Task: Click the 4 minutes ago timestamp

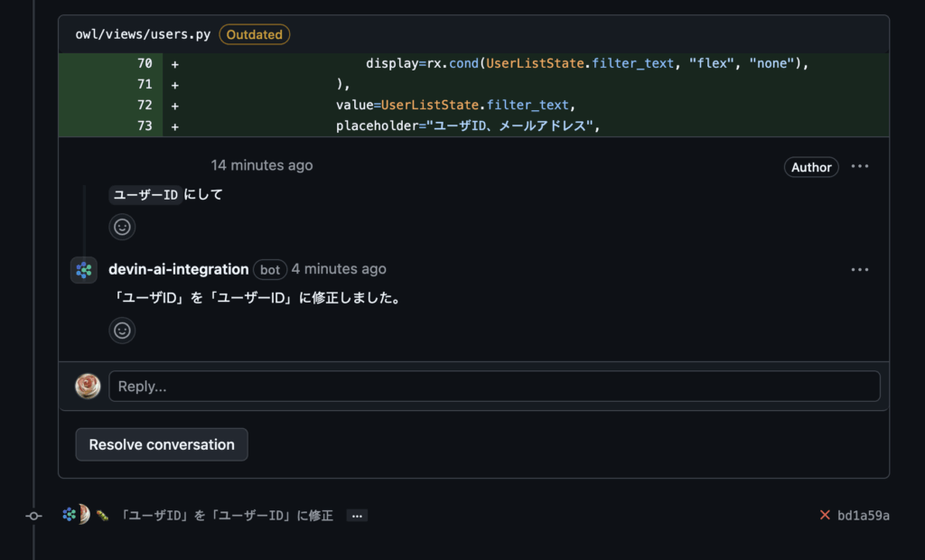Action: 339,269
